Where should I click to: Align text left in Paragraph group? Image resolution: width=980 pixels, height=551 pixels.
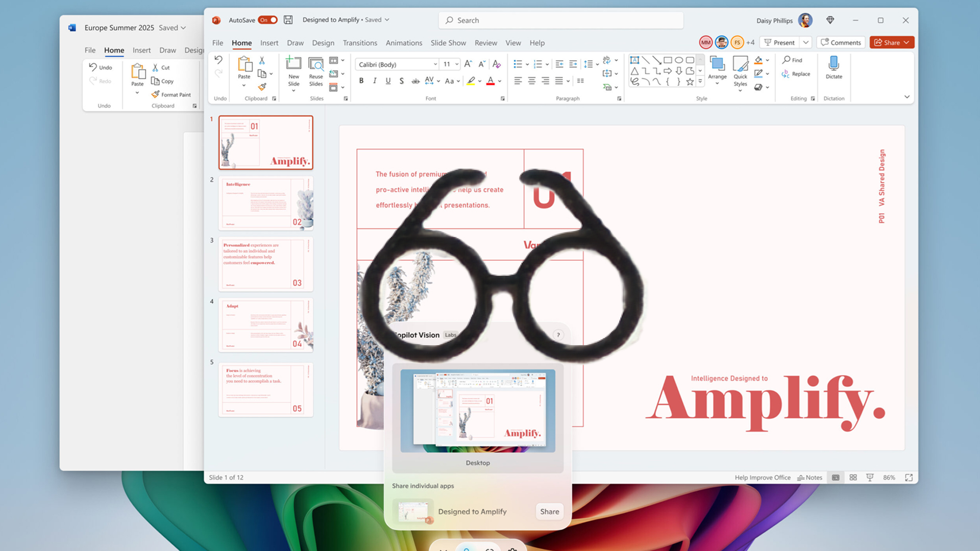(x=518, y=81)
